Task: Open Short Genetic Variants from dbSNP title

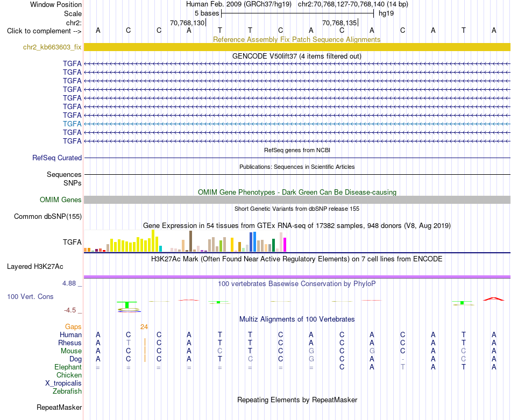Action: (297, 209)
